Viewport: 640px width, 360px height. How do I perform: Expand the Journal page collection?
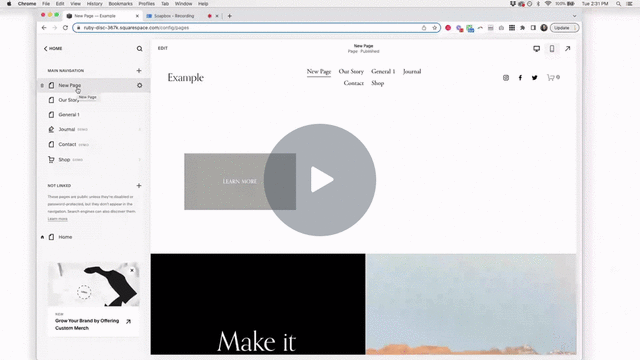[x=140, y=129]
